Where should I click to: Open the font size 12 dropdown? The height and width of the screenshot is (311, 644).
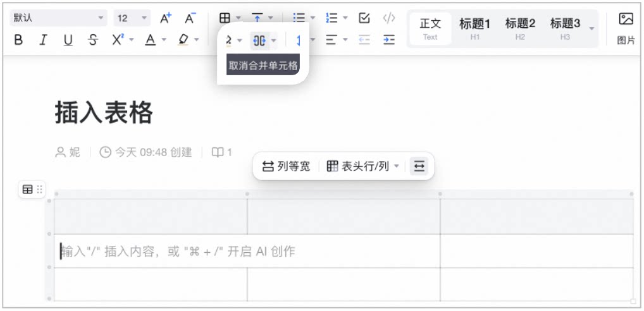132,18
